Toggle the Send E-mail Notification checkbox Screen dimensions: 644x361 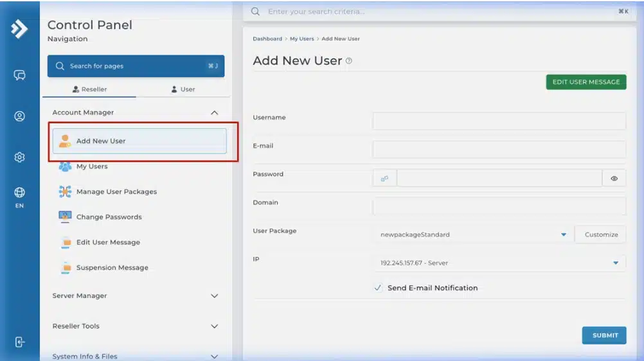(x=378, y=288)
